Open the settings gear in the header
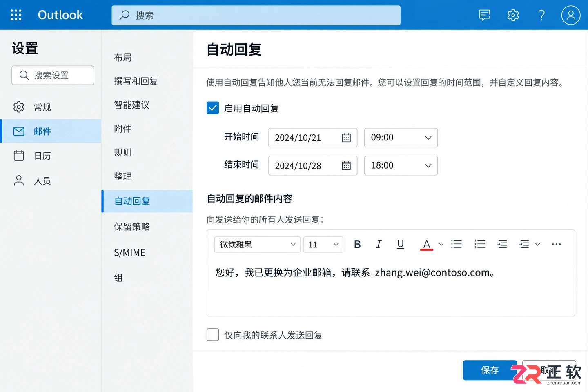 click(x=513, y=15)
